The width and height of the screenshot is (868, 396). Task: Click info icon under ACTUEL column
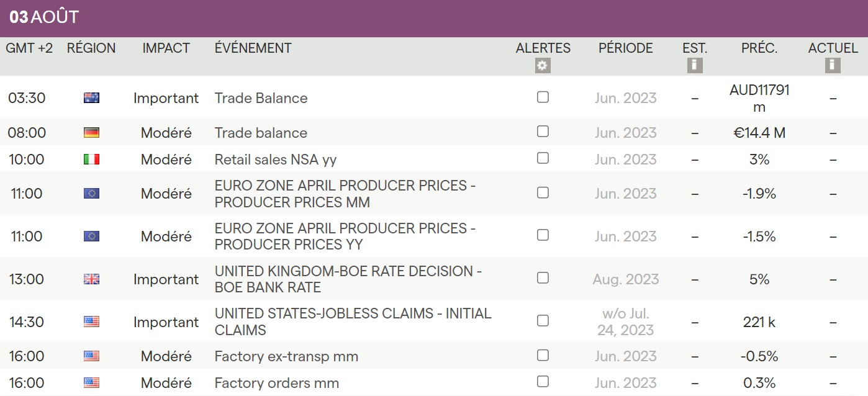[x=833, y=65]
